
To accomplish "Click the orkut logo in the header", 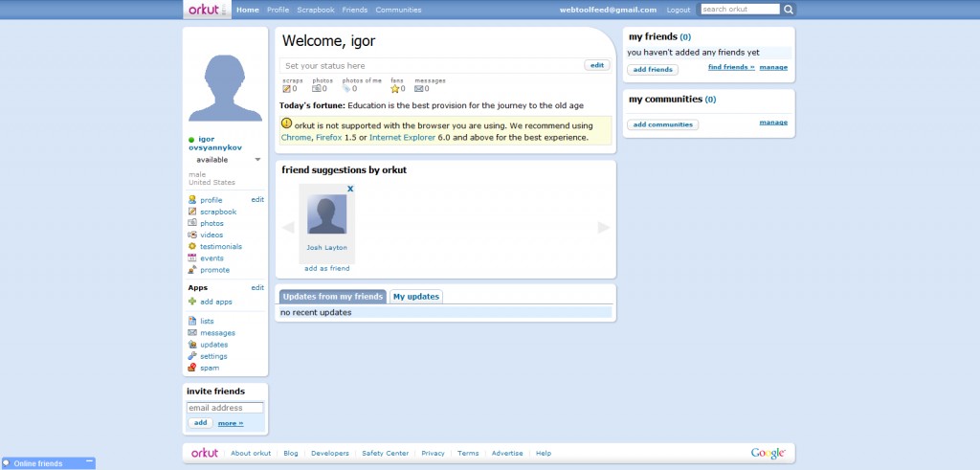I will (x=205, y=10).
